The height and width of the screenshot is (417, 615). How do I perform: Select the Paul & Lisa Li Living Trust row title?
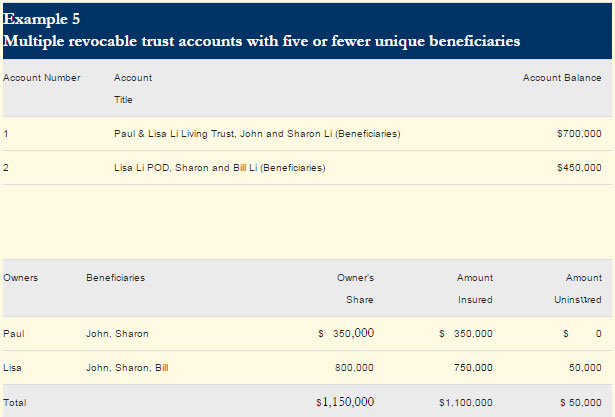pyautogui.click(x=257, y=134)
